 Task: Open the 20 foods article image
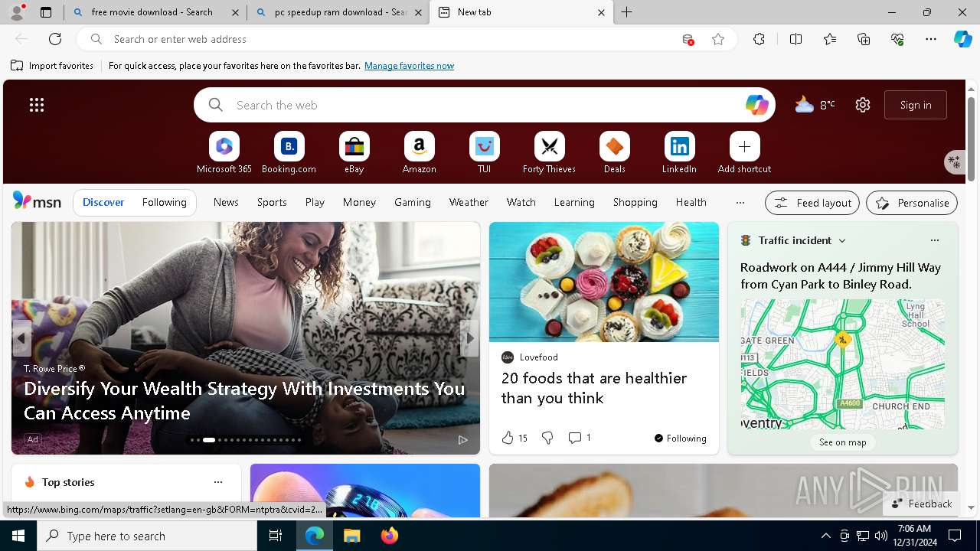point(604,282)
